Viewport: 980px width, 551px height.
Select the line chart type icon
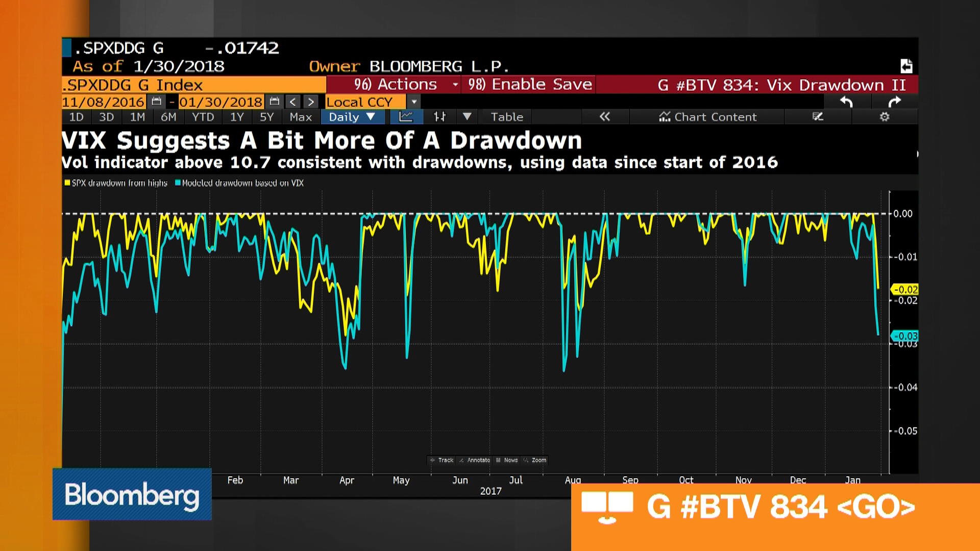[406, 116]
